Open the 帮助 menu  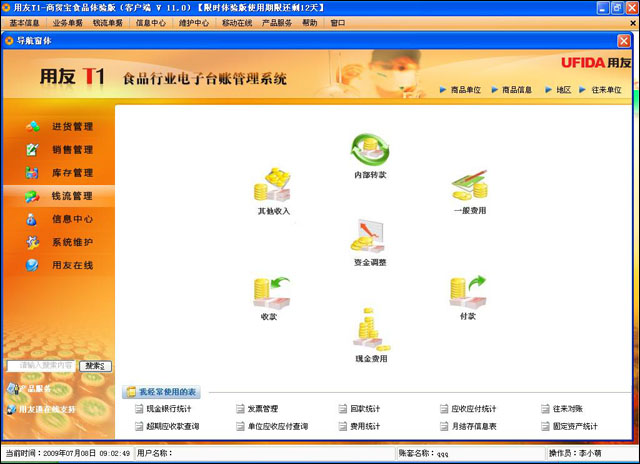click(x=309, y=23)
